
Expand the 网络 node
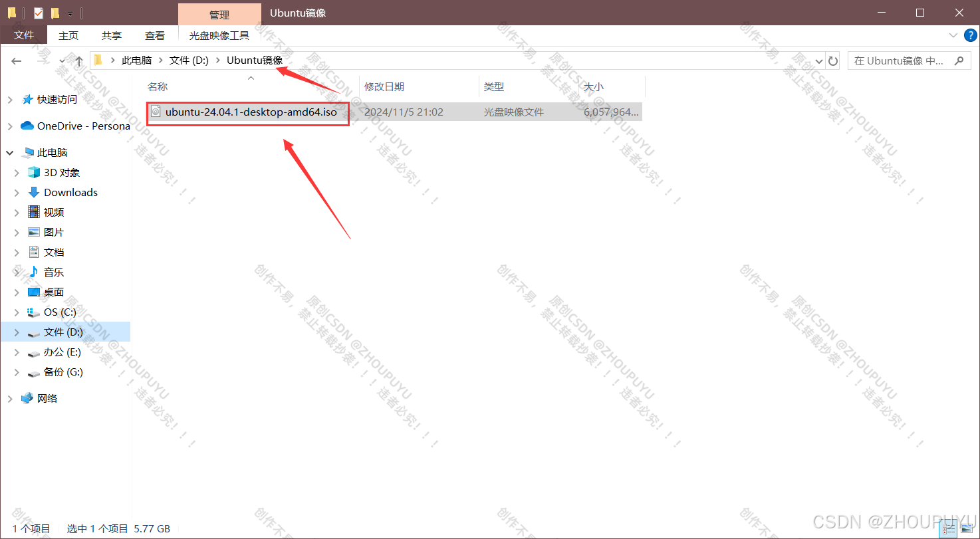10,399
